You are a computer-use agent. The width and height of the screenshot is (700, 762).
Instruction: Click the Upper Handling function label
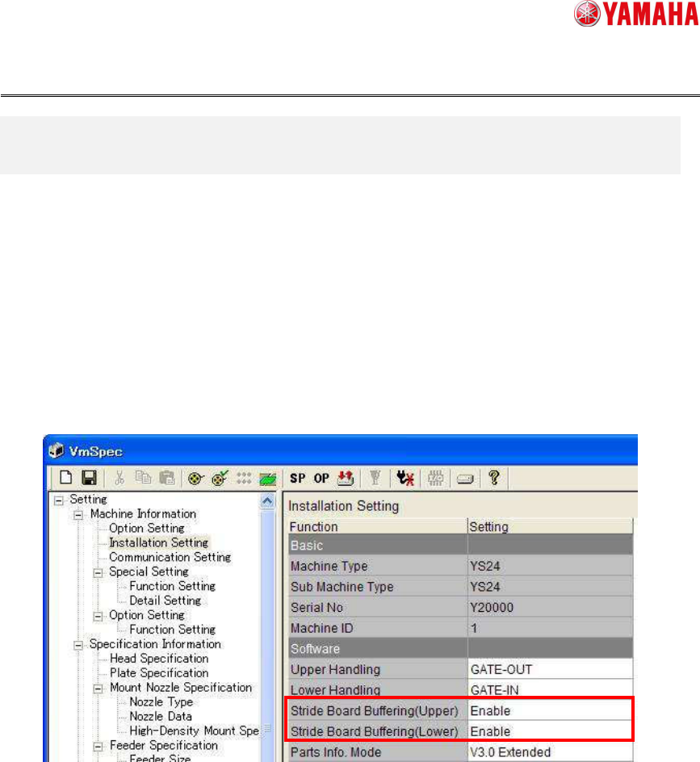(x=335, y=670)
